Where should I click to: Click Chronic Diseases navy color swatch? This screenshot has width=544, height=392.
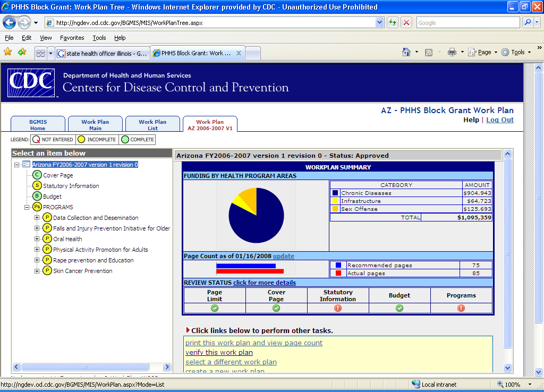335,193
